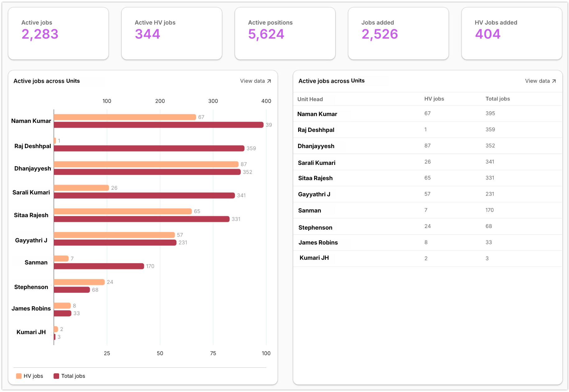Open the HV Jobs added 404 card
The image size is (569, 392).
click(x=511, y=34)
